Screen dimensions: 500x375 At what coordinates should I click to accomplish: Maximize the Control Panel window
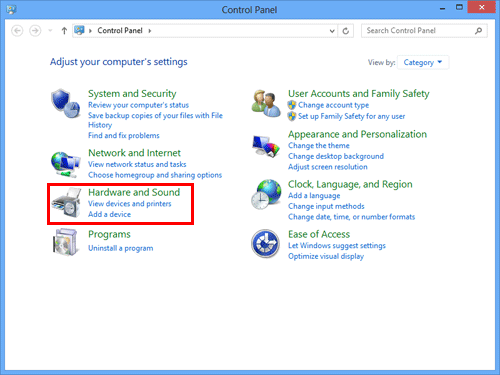(459, 7)
